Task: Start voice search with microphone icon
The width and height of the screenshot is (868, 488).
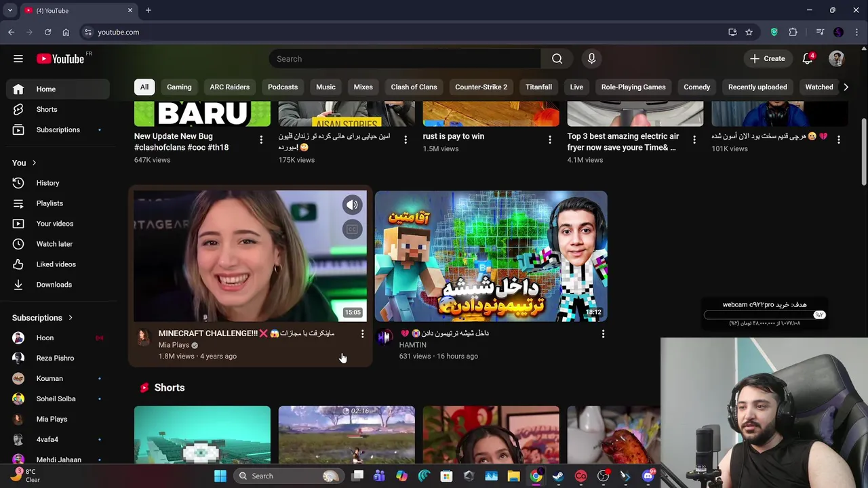Action: click(591, 59)
